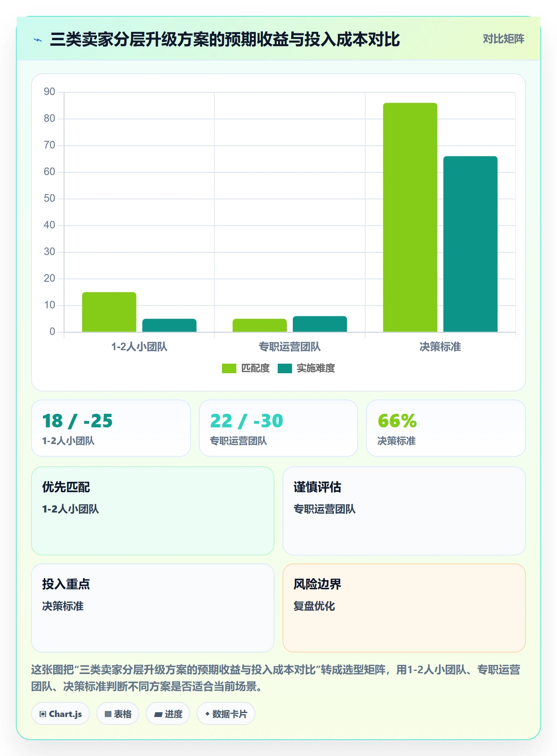Viewport: 557px width, 756px height.
Task: Click the diamond icon in 数据卡片 chip
Action: click(x=207, y=714)
